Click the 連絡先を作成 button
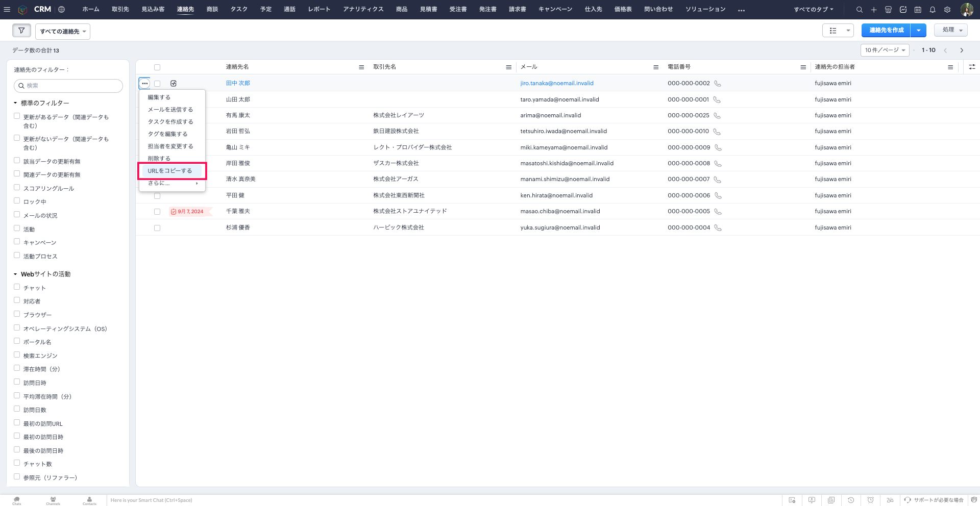Image resolution: width=980 pixels, height=506 pixels. (886, 31)
